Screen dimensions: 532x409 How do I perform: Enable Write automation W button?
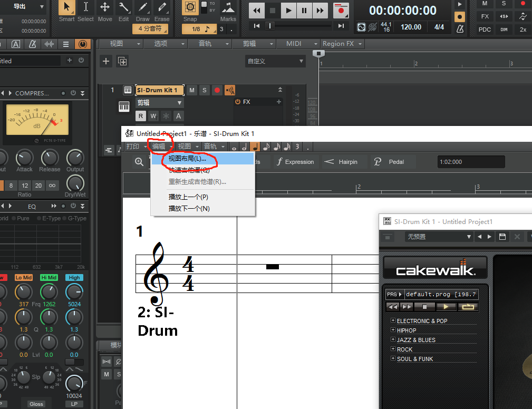point(153,116)
